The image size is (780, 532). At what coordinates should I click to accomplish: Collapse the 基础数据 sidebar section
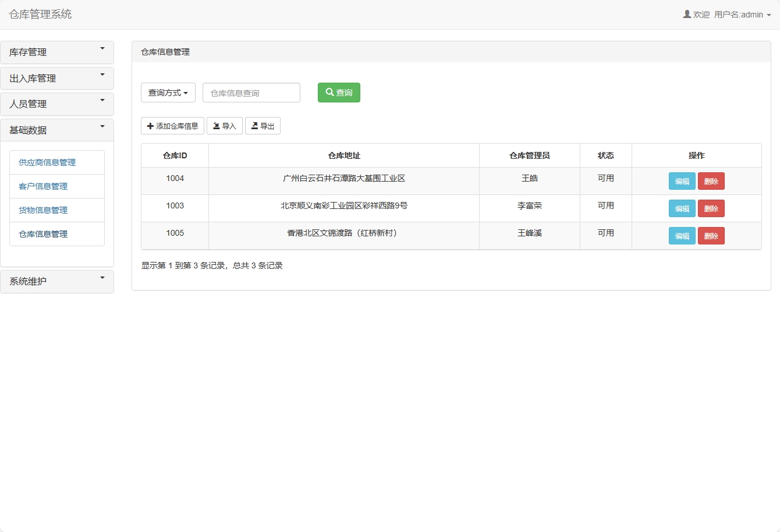click(56, 130)
